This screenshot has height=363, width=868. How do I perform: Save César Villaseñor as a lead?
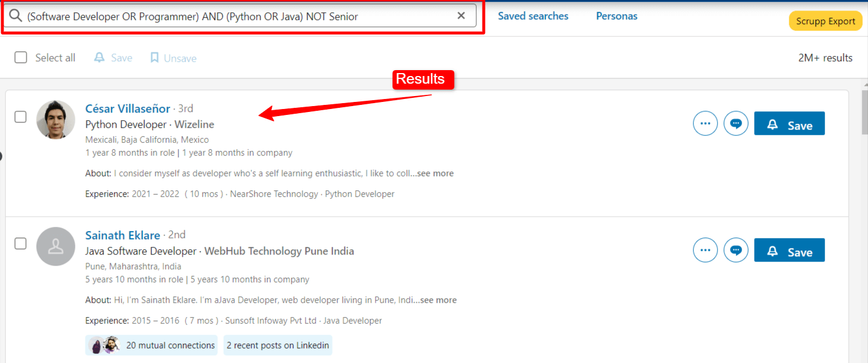coord(789,124)
